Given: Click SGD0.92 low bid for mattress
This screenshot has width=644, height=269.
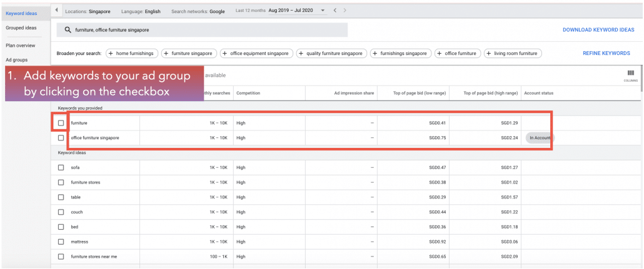Looking at the screenshot, I should (438, 242).
